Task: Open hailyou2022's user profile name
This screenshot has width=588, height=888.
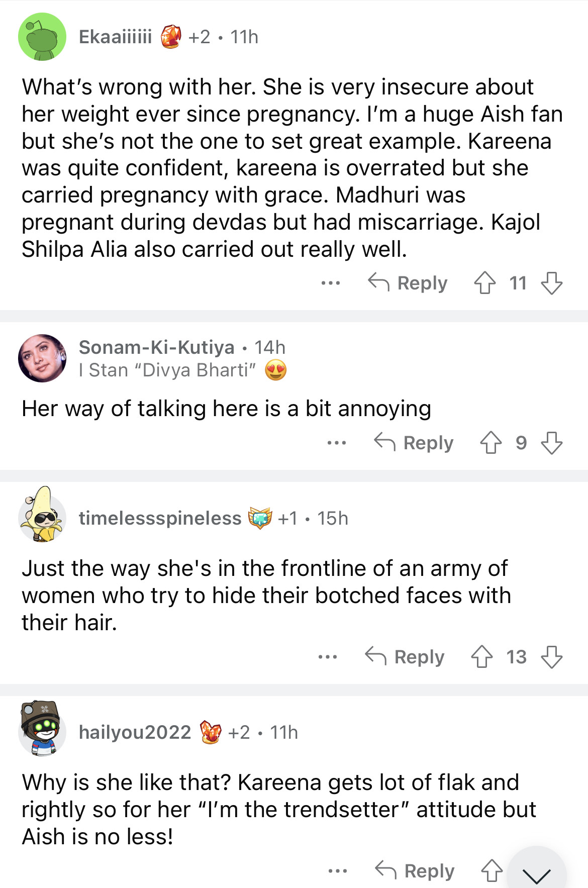Action: click(x=135, y=732)
